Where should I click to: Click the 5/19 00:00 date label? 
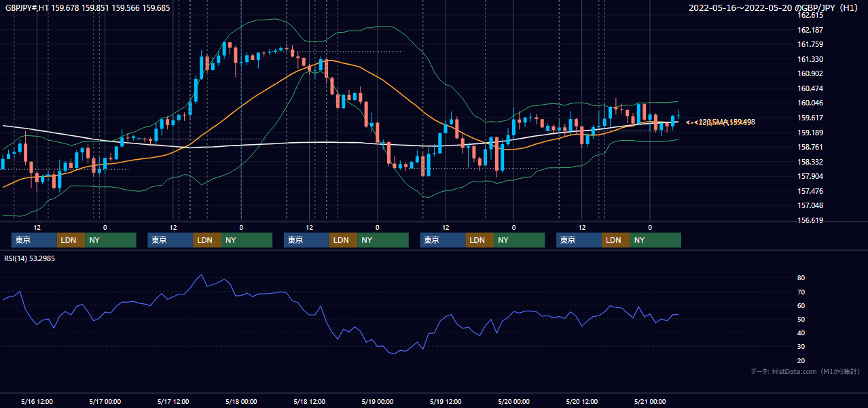coord(378,402)
